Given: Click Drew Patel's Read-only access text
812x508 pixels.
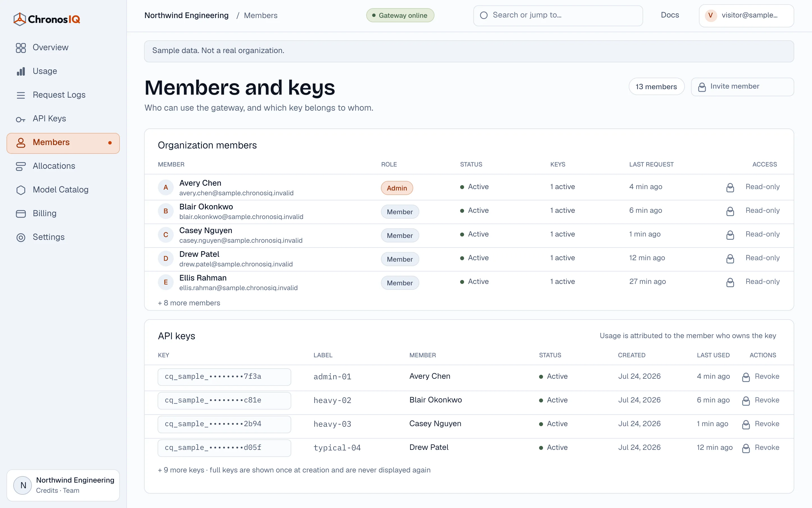Looking at the screenshot, I should [762, 258].
